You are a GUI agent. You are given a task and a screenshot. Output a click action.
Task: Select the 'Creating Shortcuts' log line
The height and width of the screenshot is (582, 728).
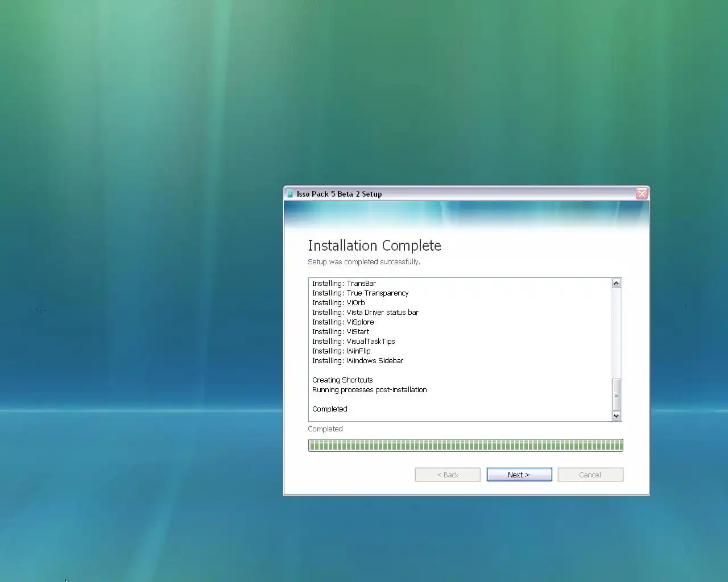[342, 380]
